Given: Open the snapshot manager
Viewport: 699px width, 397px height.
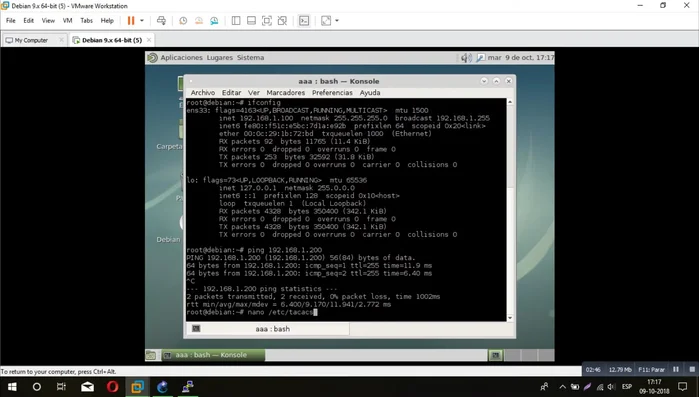Looking at the screenshot, I should (x=214, y=20).
